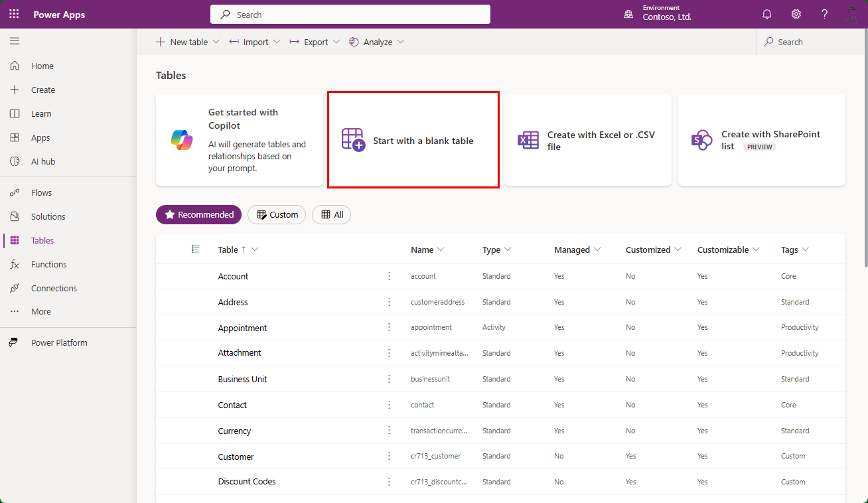Open the Name column header dropdown
This screenshot has width=868, height=503.
441,250
